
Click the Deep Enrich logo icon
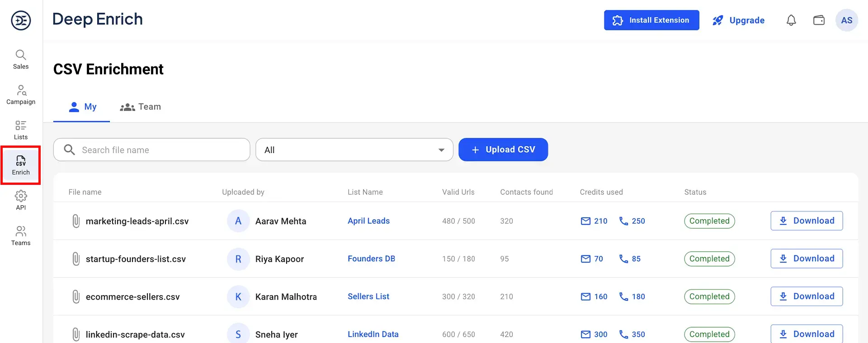21,20
